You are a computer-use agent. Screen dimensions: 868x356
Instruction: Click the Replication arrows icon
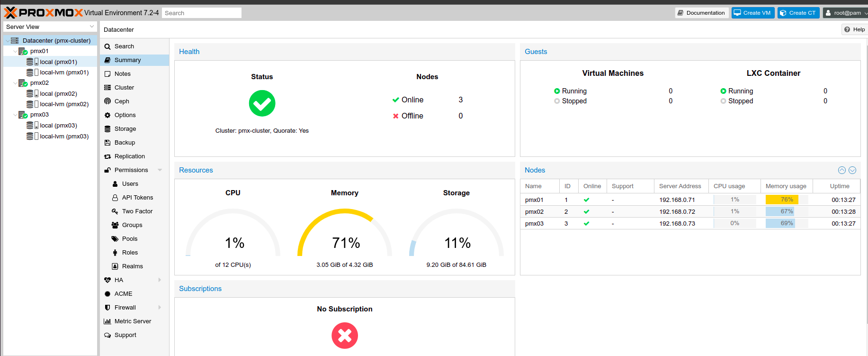pyautogui.click(x=107, y=156)
